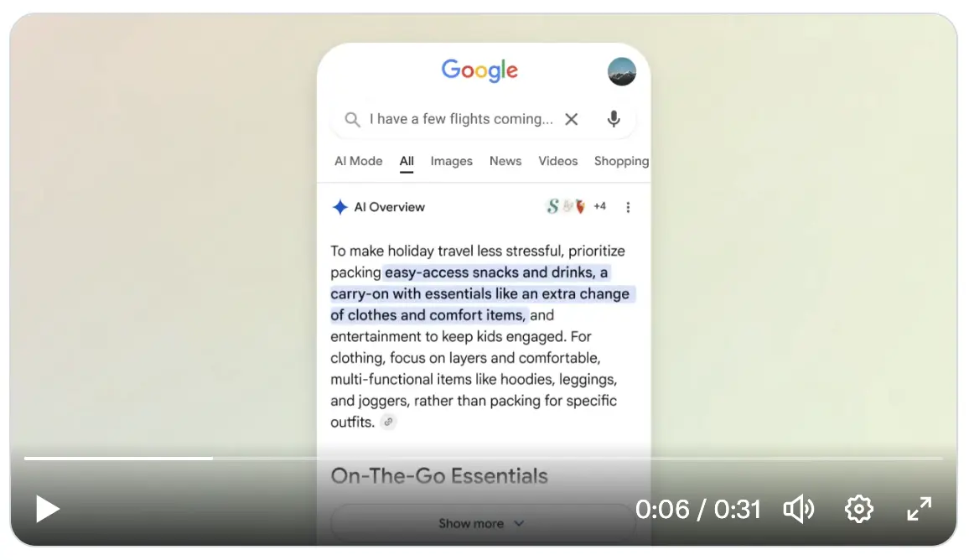This screenshot has height=560, width=969.
Task: Click the AI Overview sparkle icon
Action: coord(339,207)
